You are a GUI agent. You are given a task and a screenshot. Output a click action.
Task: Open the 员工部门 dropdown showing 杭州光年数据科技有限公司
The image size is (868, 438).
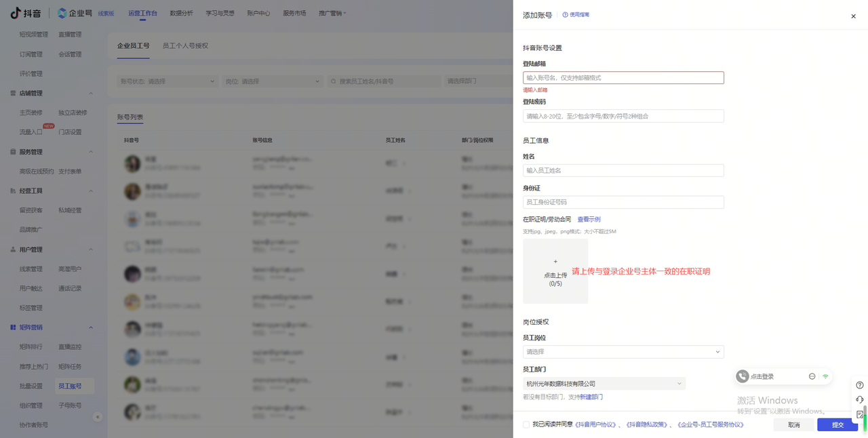pos(604,384)
